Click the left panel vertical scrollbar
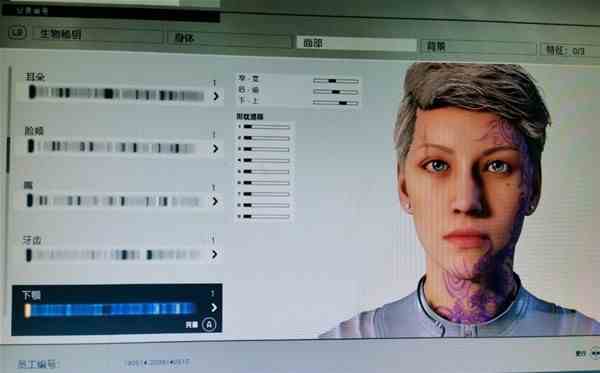The image size is (600, 373). tap(8, 155)
